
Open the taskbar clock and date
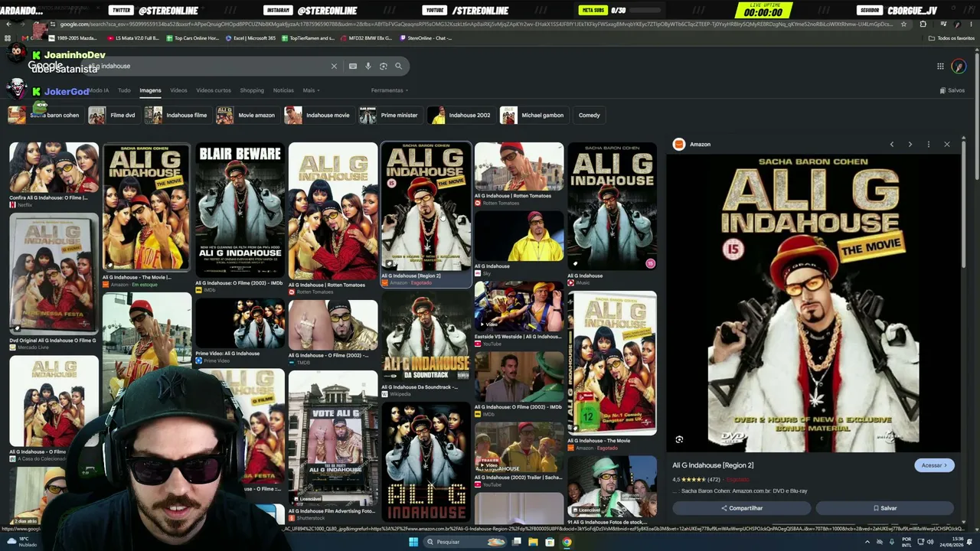(953, 542)
